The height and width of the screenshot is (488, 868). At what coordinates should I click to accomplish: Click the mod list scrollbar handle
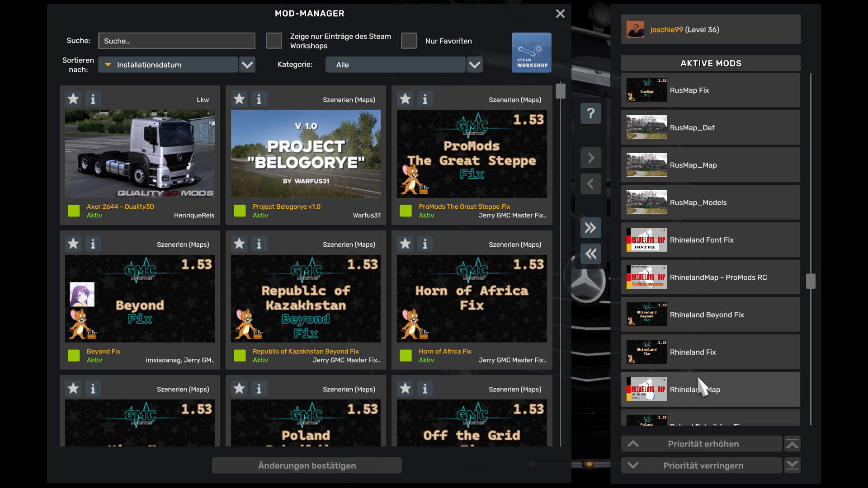click(561, 91)
